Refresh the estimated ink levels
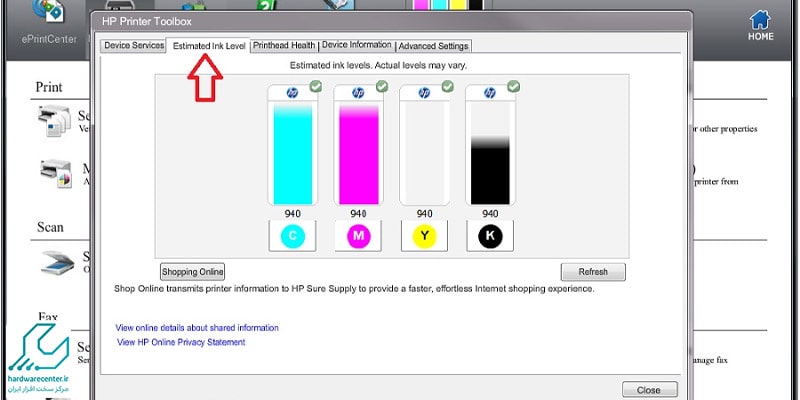This screenshot has width=800, height=400. (593, 272)
